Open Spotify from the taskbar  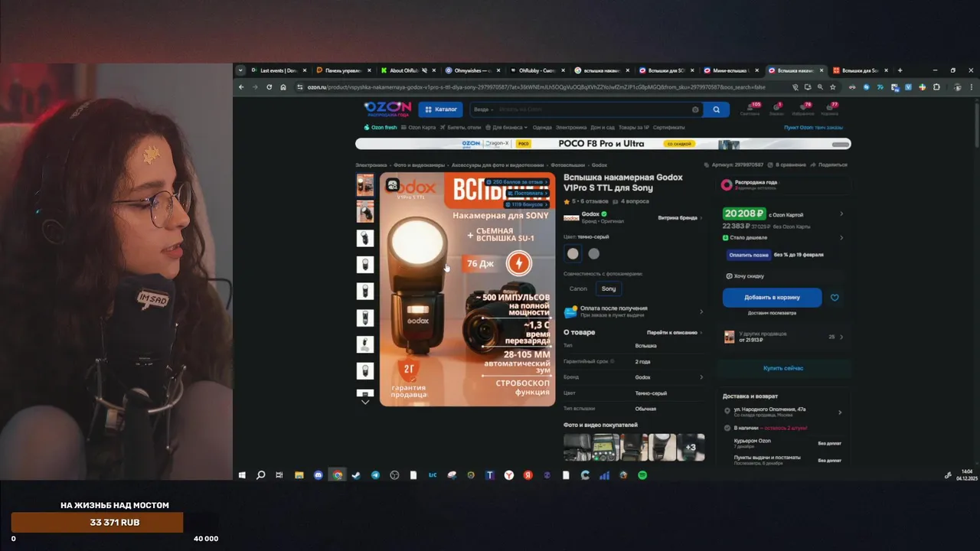[x=642, y=475]
